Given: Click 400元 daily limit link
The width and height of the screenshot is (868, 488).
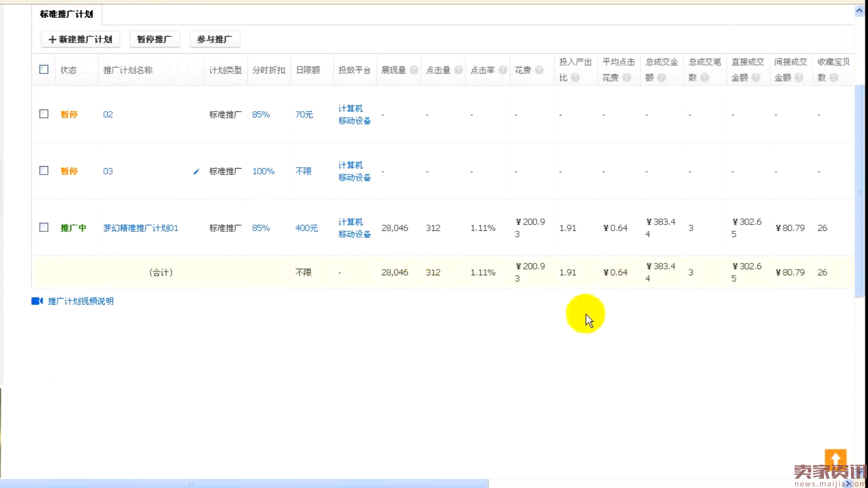Looking at the screenshot, I should (x=307, y=228).
